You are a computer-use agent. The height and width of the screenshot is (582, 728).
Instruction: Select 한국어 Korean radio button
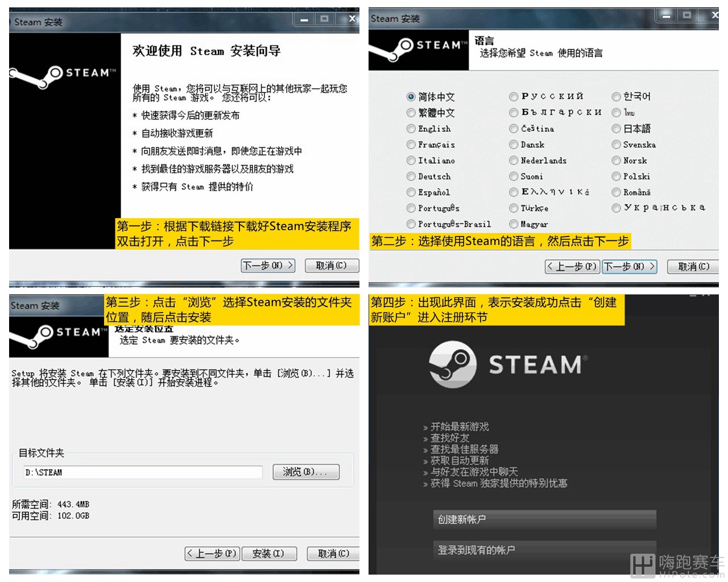point(616,97)
